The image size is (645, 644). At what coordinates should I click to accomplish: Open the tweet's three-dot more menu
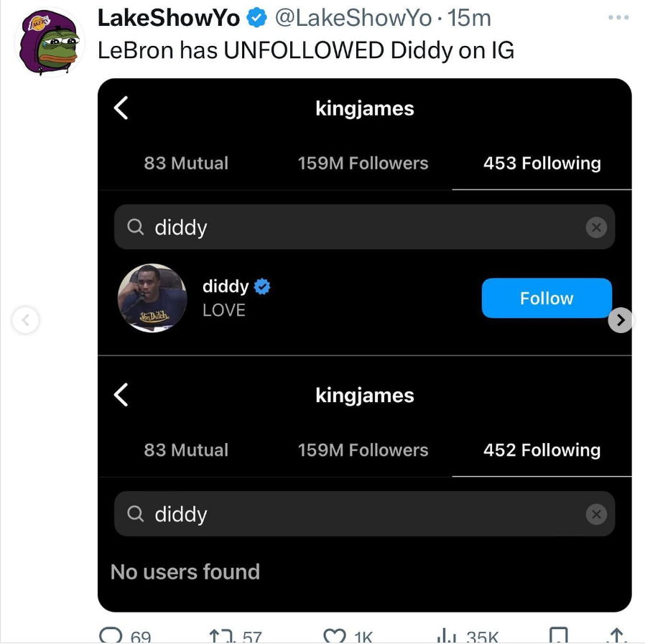click(x=618, y=17)
